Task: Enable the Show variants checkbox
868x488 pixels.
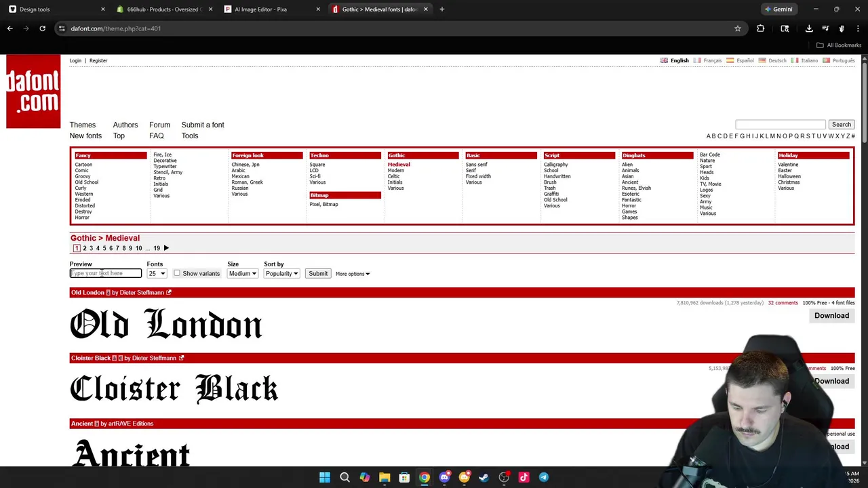Action: coord(177,273)
